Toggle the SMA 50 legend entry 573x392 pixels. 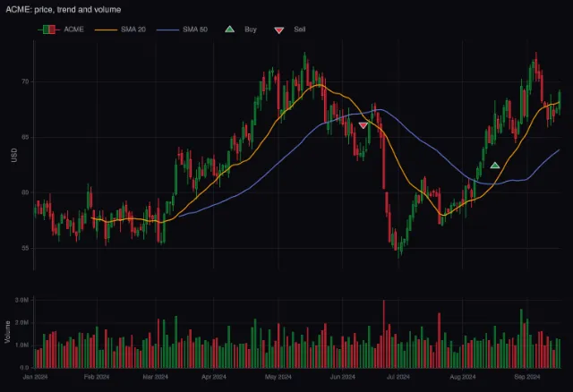182,30
